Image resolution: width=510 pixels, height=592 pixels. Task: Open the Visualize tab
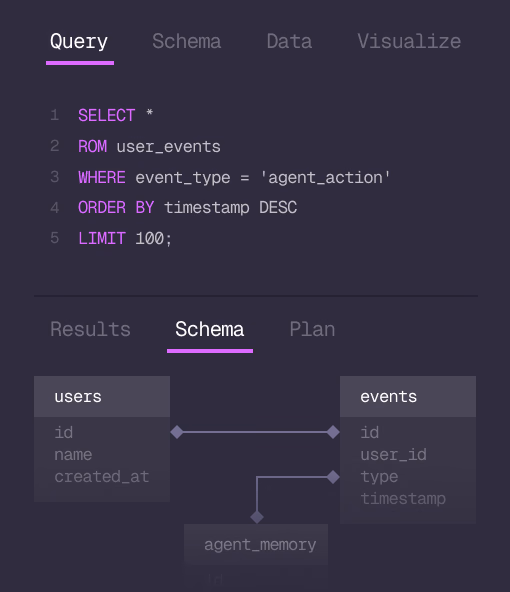click(409, 41)
